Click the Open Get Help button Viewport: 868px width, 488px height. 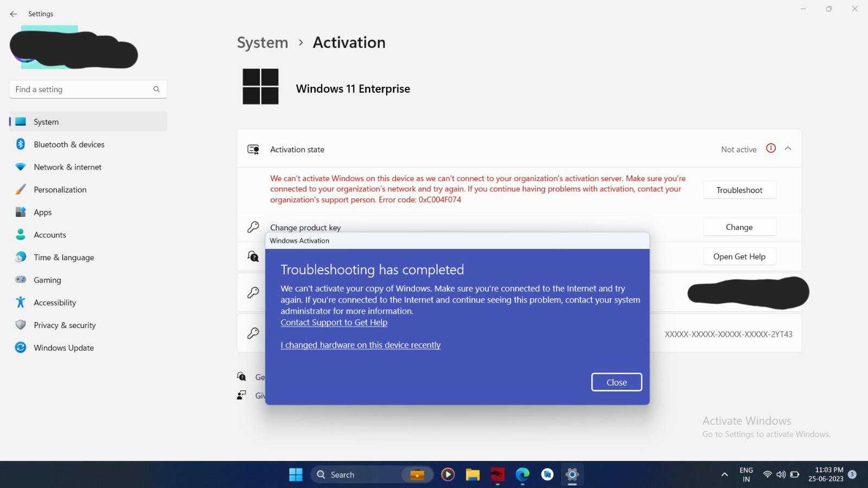(x=739, y=256)
